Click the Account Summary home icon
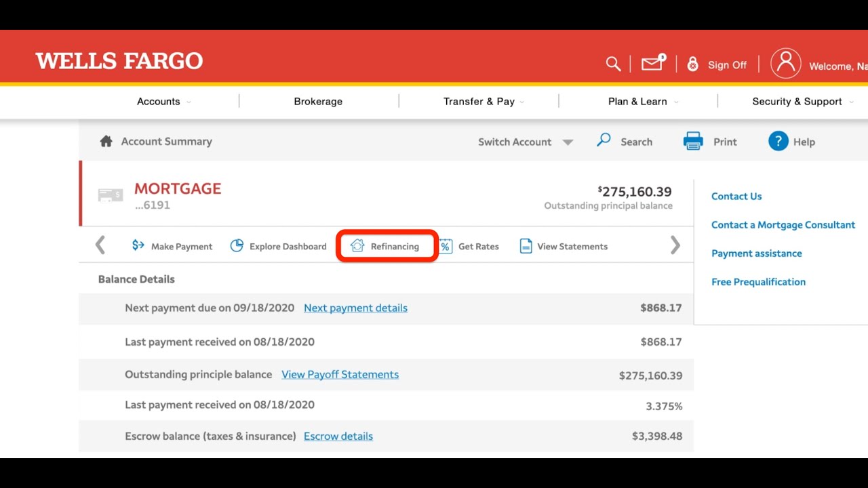 coord(106,141)
